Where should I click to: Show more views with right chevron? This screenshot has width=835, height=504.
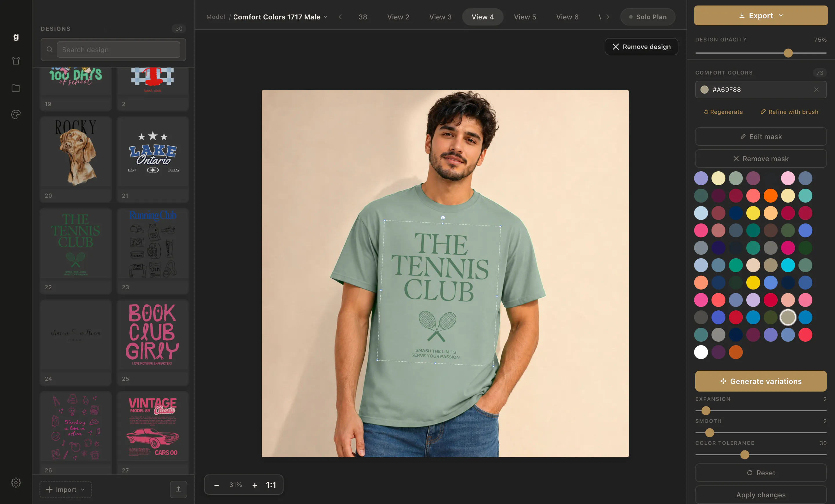pyautogui.click(x=608, y=17)
